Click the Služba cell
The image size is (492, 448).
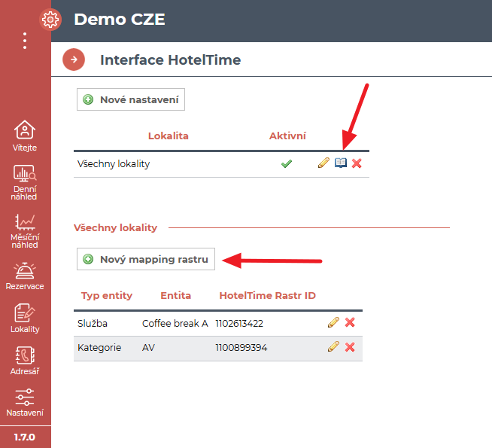point(93,323)
